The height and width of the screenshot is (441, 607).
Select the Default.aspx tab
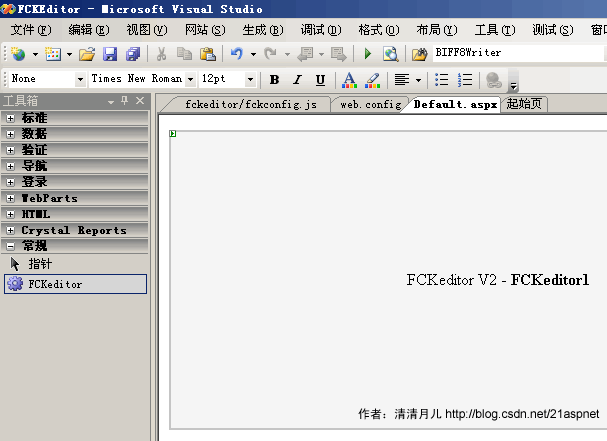tap(455, 105)
